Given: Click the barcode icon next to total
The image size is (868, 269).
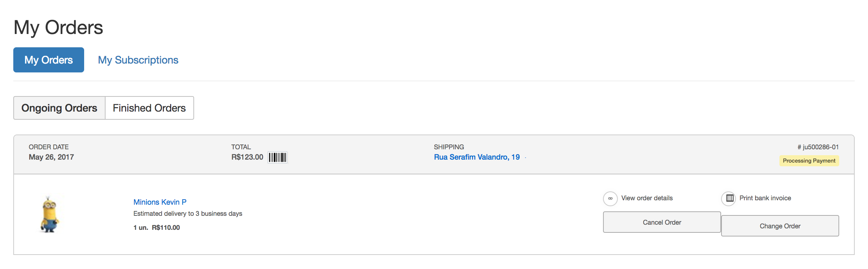Looking at the screenshot, I should (x=277, y=157).
